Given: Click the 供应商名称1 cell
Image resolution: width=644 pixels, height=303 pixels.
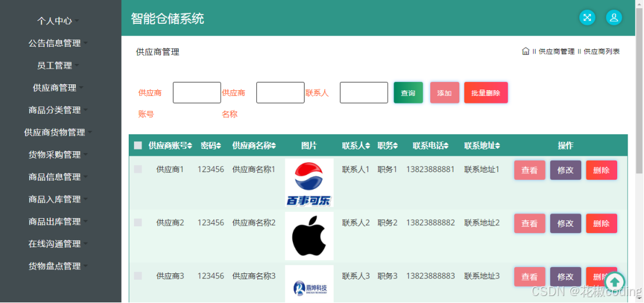Looking at the screenshot, I should tap(254, 169).
